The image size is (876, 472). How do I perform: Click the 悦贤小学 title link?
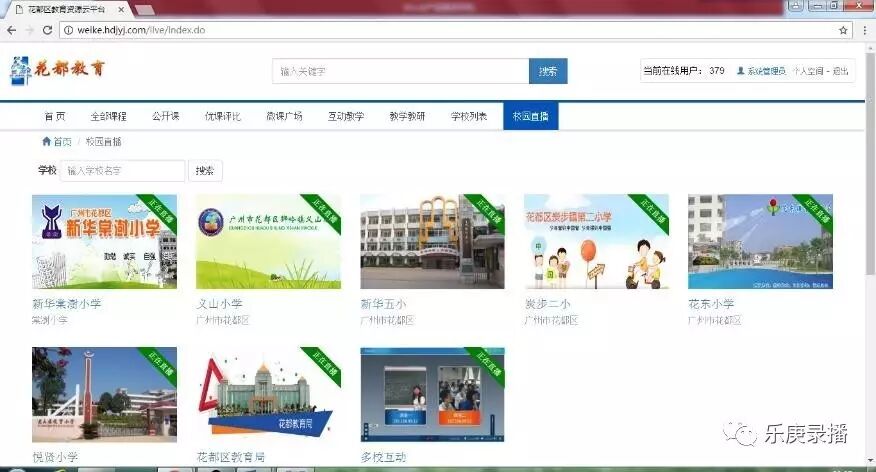point(55,457)
